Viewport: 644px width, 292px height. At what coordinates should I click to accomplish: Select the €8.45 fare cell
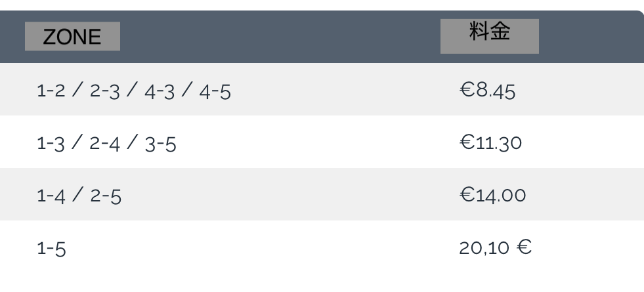click(487, 90)
